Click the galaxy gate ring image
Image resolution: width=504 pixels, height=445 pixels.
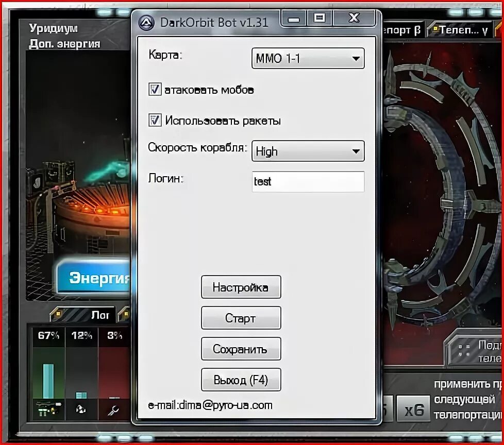tap(444, 190)
